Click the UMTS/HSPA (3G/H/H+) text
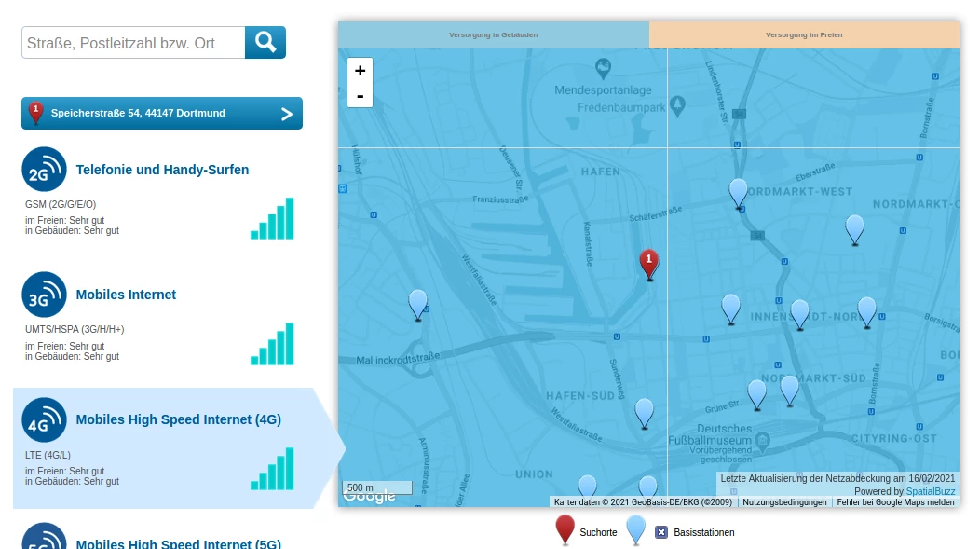Image resolution: width=980 pixels, height=549 pixels. [x=75, y=330]
